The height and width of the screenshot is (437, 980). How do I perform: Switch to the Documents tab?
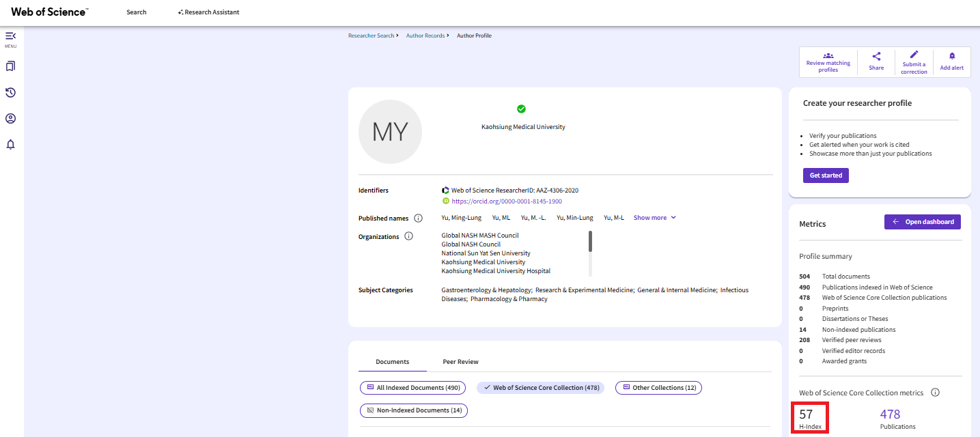(x=393, y=362)
